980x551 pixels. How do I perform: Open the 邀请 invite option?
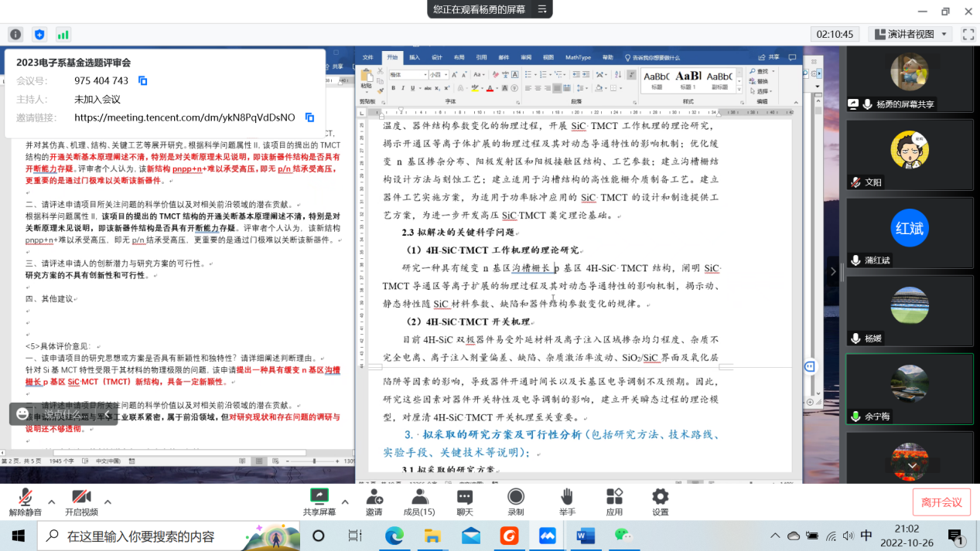coord(374,502)
